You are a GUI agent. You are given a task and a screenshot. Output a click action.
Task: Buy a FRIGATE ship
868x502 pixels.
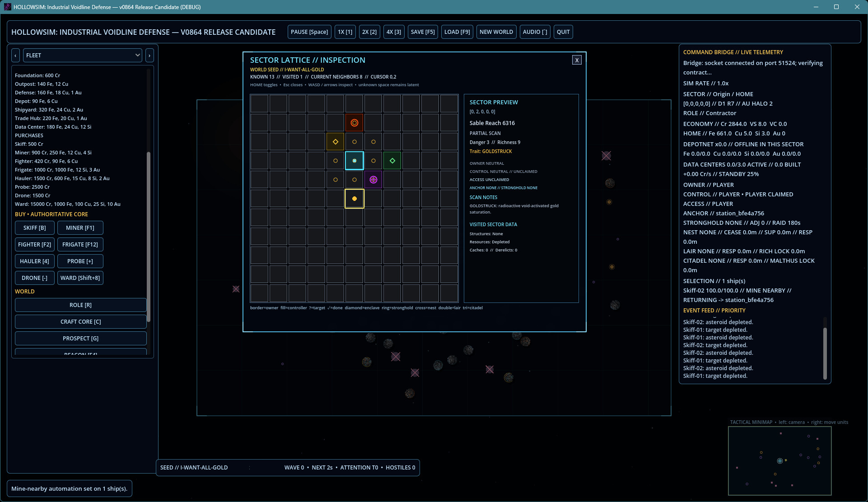point(80,245)
